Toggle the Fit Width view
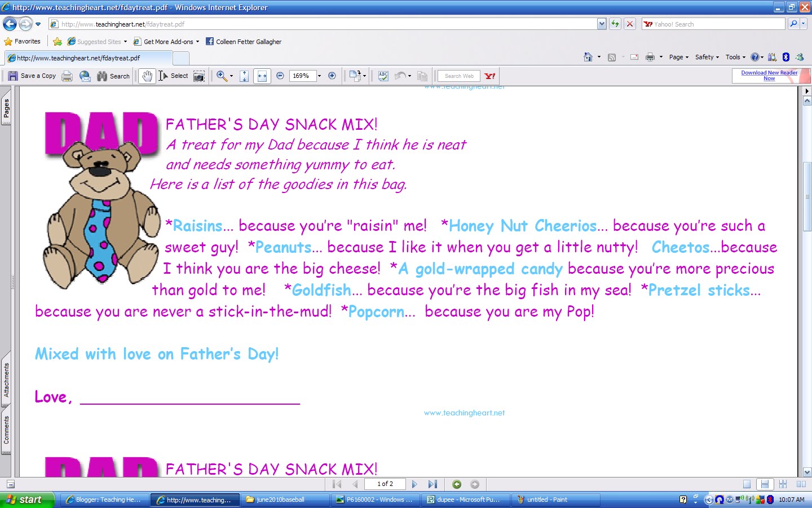The width and height of the screenshot is (812, 508). tap(262, 76)
